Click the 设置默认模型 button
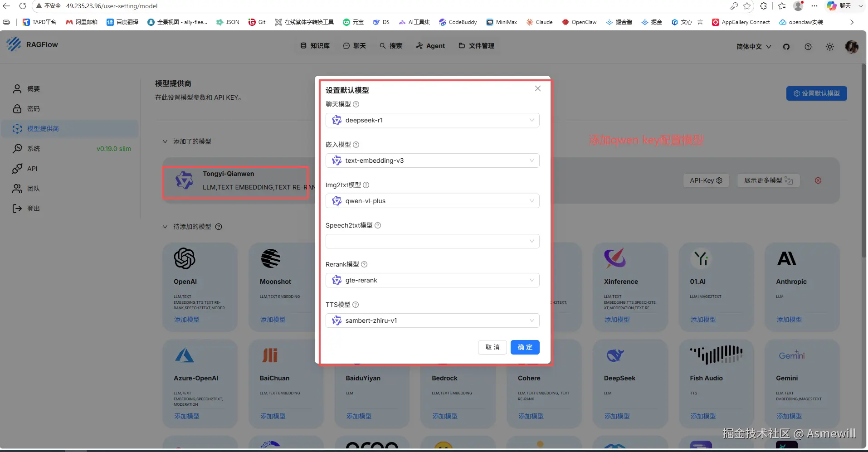The width and height of the screenshot is (868, 452). pyautogui.click(x=816, y=93)
